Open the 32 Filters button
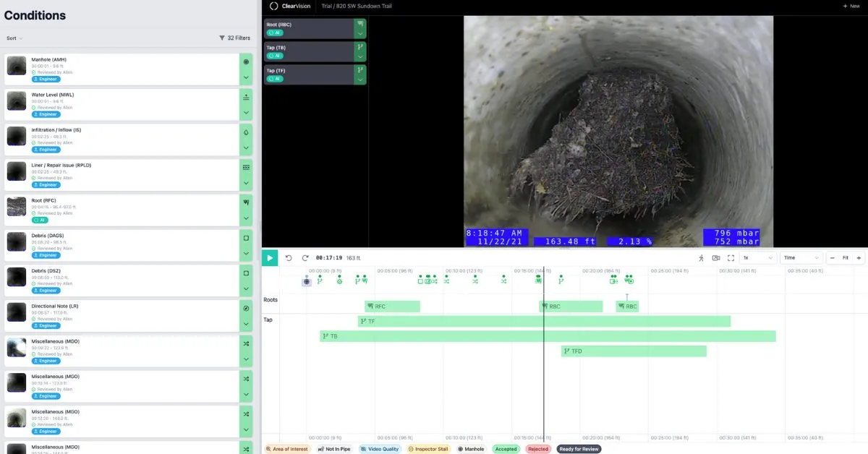The width and height of the screenshot is (868, 454). pos(233,38)
